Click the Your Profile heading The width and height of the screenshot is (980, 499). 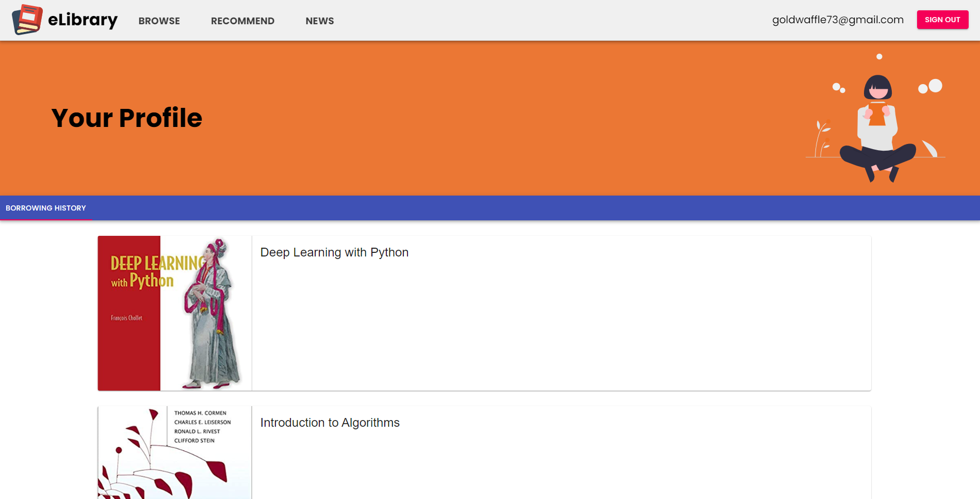tap(127, 118)
